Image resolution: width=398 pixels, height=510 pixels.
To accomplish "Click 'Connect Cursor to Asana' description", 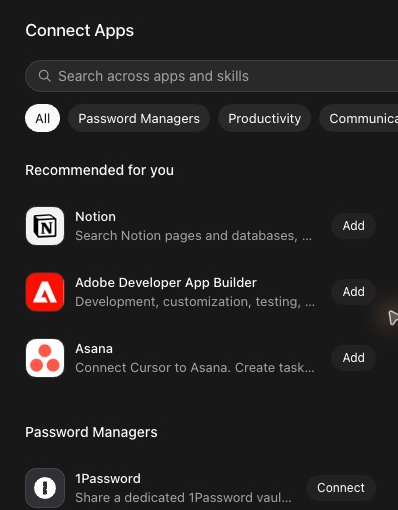I will 195,368.
